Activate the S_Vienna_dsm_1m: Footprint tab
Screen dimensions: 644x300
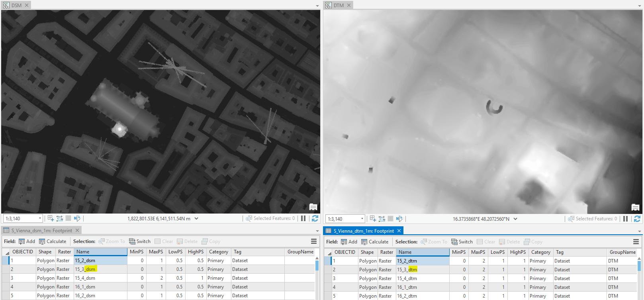(x=41, y=230)
